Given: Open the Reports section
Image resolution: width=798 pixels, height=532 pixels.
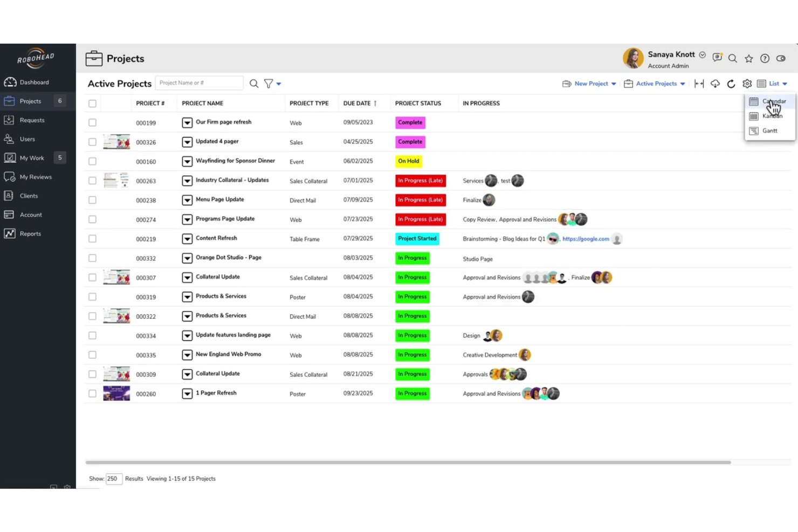Looking at the screenshot, I should tap(30, 233).
